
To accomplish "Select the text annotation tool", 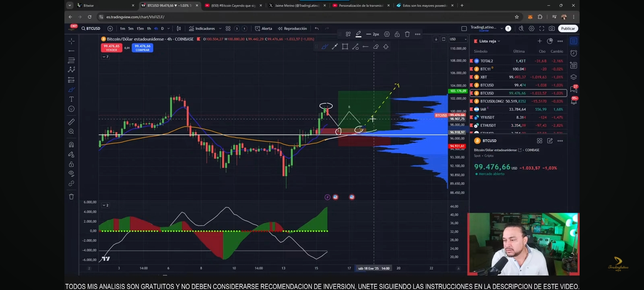I will 71,99.
